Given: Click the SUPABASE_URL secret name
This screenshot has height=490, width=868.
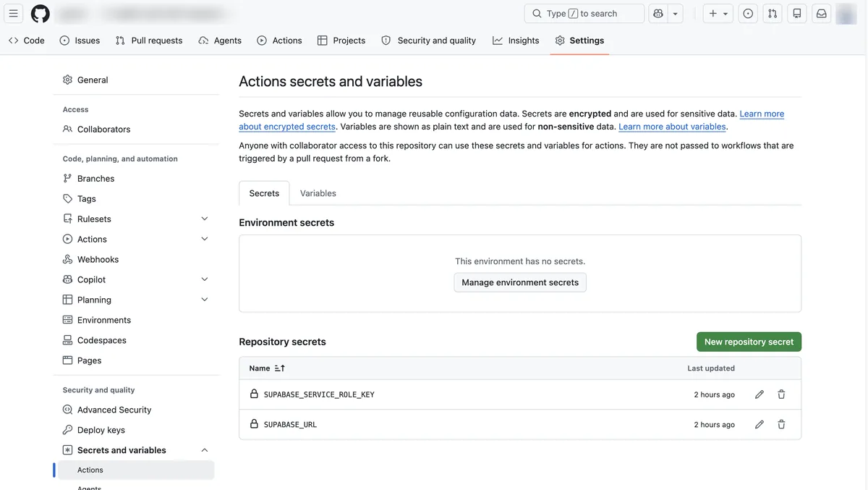Looking at the screenshot, I should coord(290,424).
